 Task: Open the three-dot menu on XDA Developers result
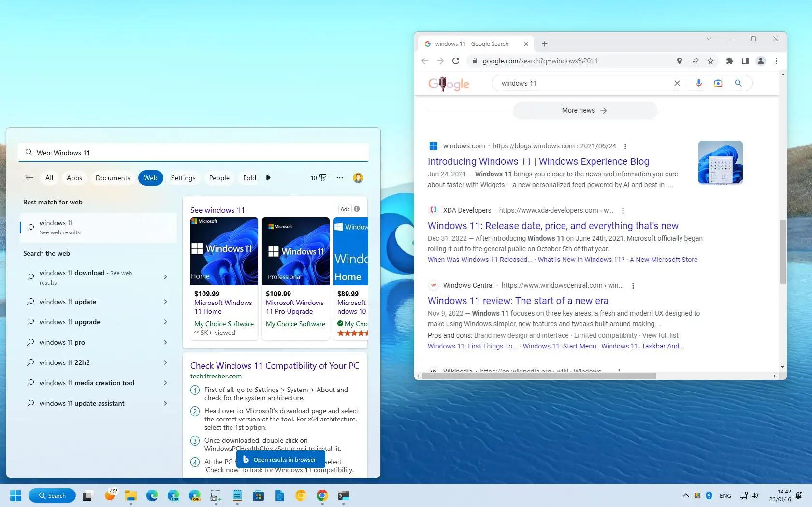pyautogui.click(x=623, y=211)
